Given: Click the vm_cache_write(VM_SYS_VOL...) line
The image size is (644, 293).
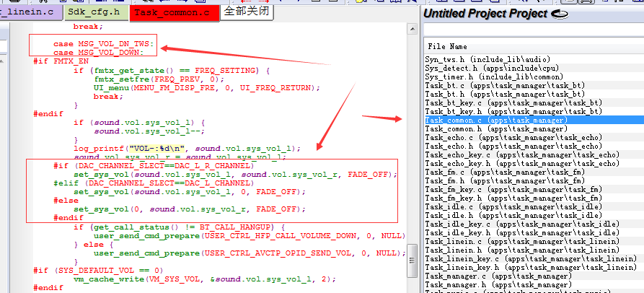Looking at the screenshot, I should (205, 279).
